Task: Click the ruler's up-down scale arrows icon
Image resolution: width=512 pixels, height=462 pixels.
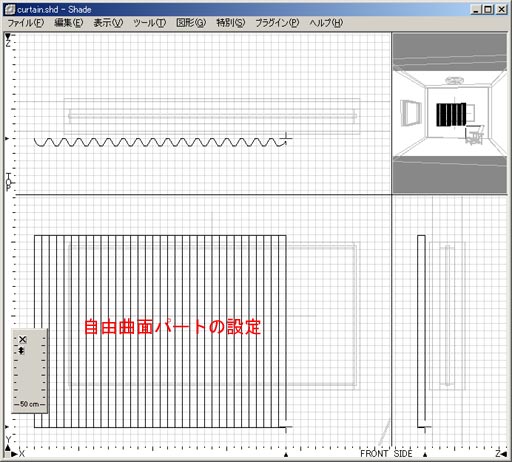Action: 21,350
